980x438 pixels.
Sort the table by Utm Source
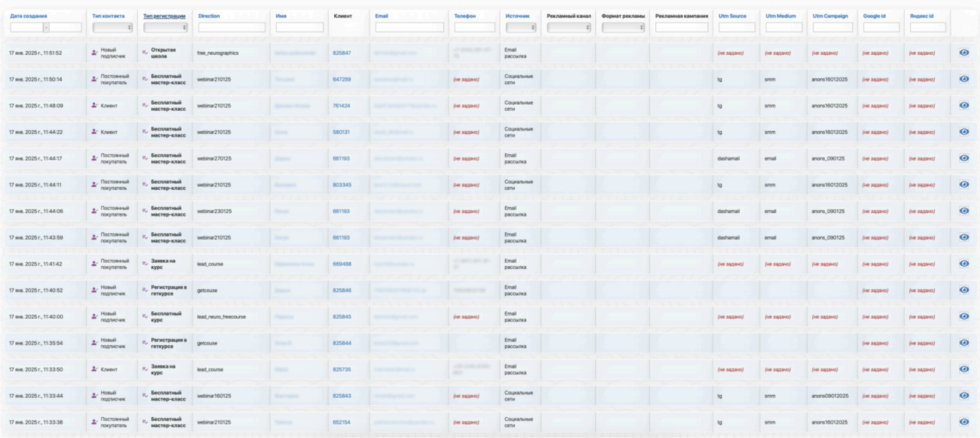point(732,16)
